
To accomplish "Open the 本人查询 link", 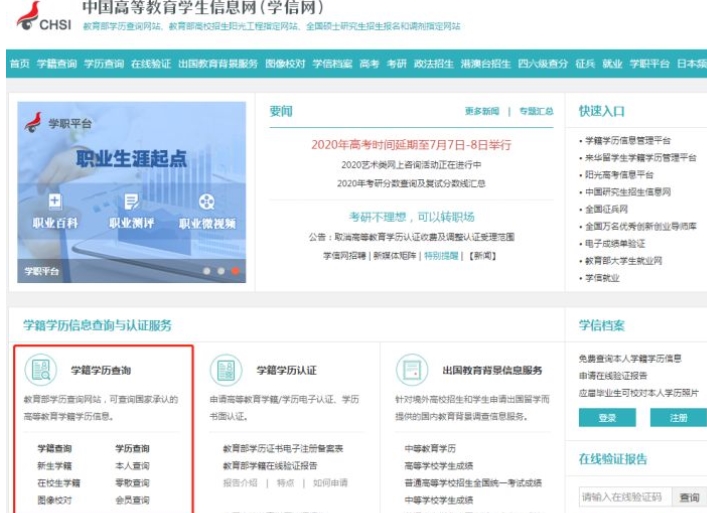I will (x=132, y=466).
